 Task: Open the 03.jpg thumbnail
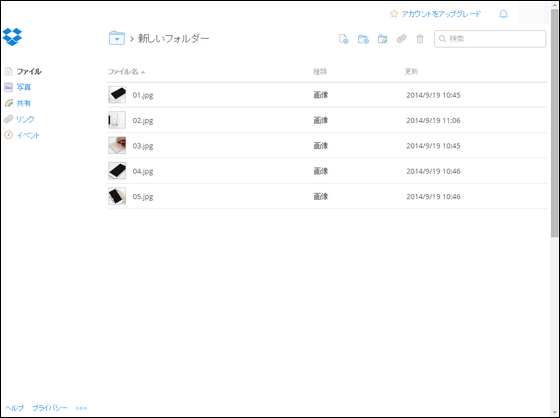point(117,145)
